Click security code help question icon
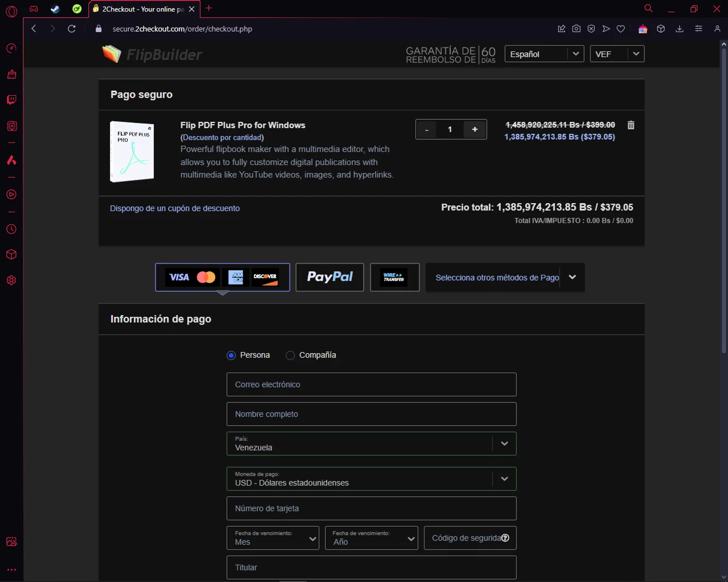 505,538
